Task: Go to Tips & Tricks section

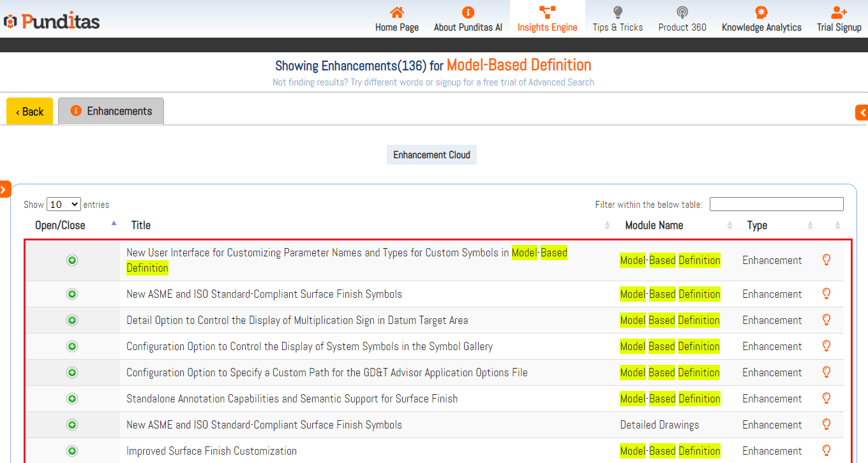Action: 617,19
